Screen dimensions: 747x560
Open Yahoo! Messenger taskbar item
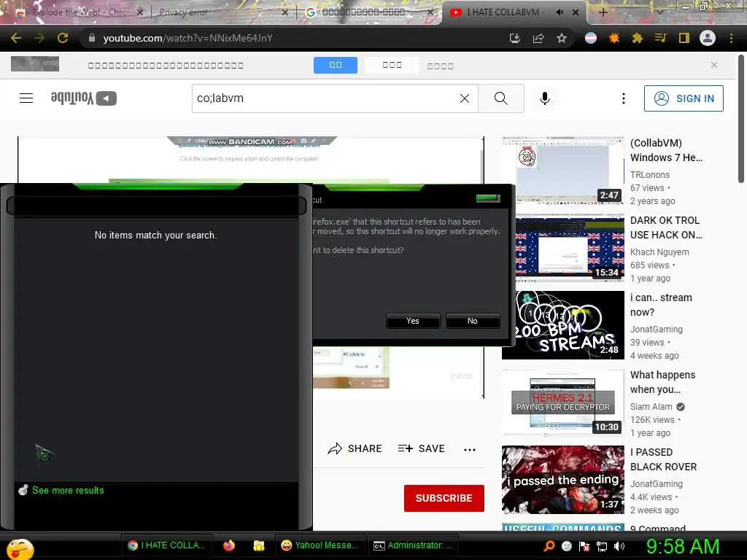320,545
